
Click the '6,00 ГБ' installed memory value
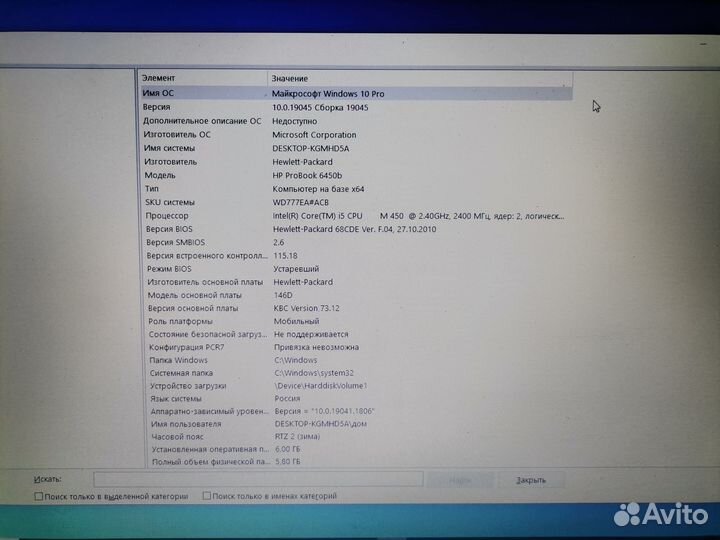point(287,449)
